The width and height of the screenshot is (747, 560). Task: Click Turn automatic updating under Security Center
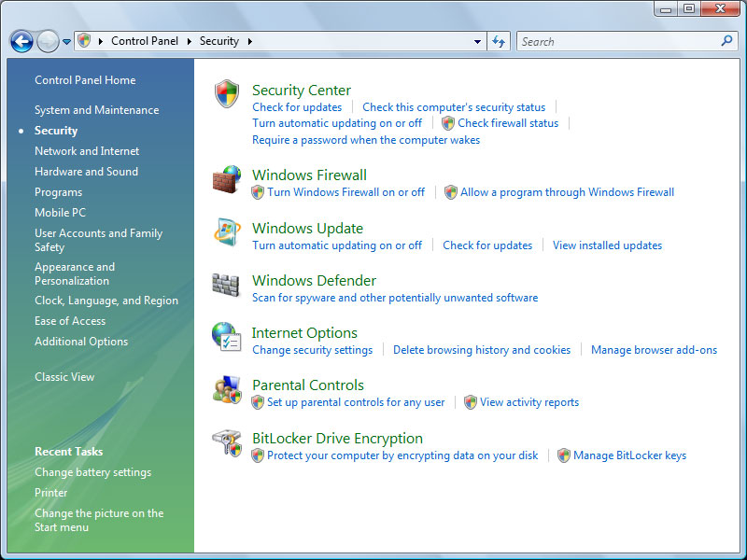coord(337,123)
